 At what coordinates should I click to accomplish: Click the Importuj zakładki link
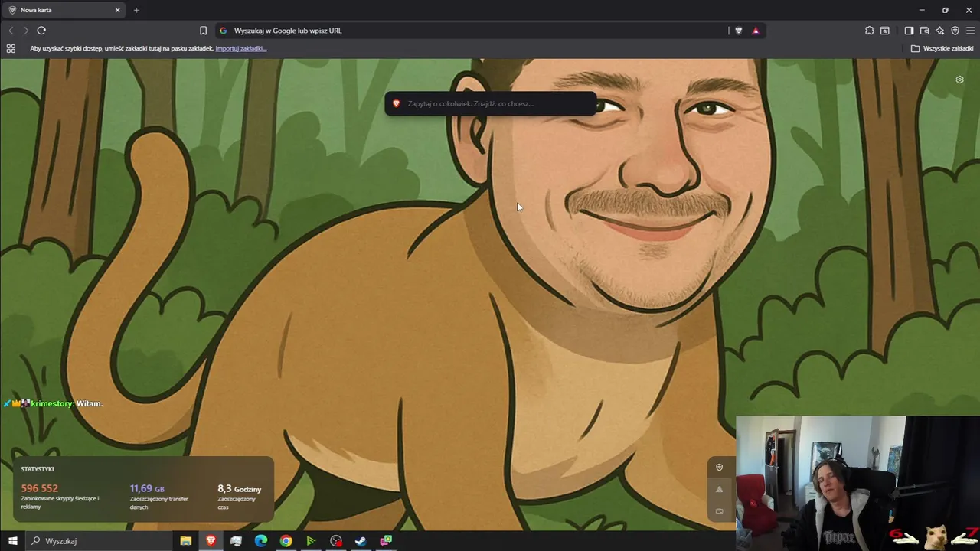coord(241,48)
